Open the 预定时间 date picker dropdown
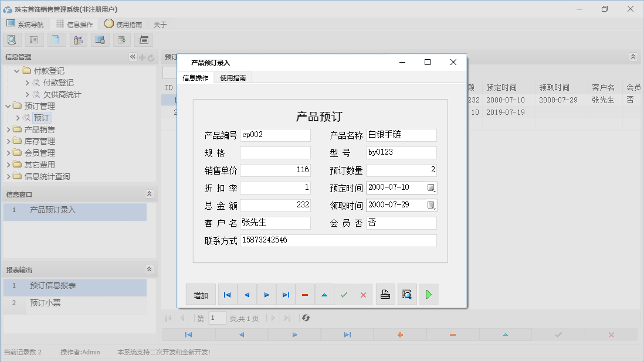 (x=430, y=187)
